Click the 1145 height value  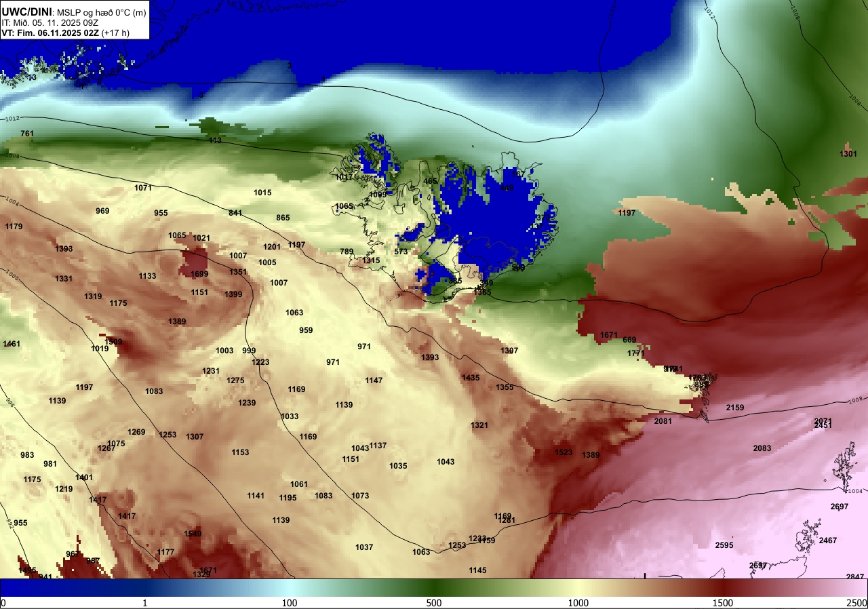477,570
